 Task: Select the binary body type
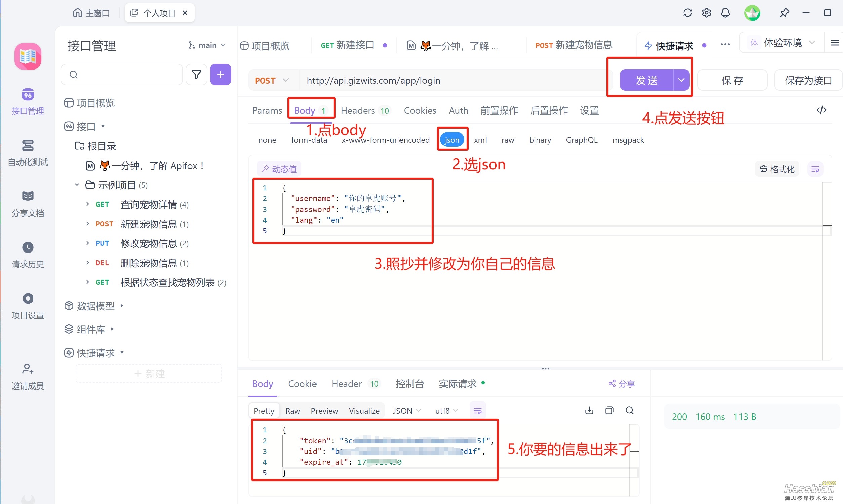540,140
